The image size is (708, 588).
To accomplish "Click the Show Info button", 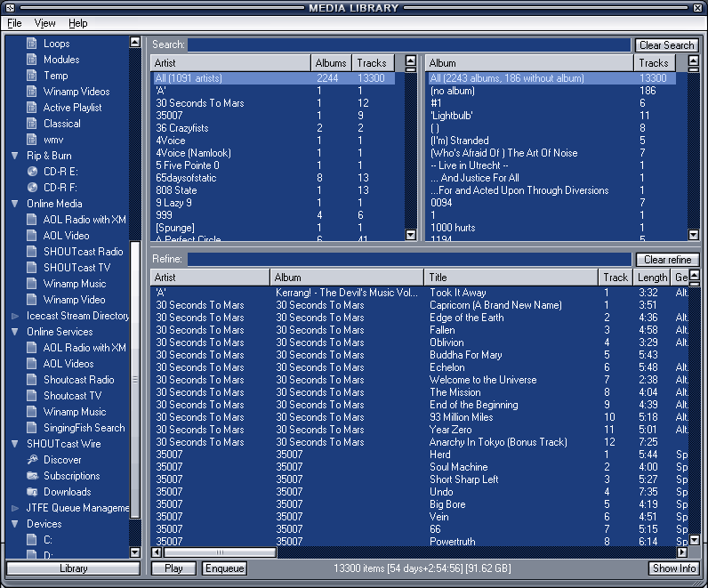I will [x=673, y=568].
